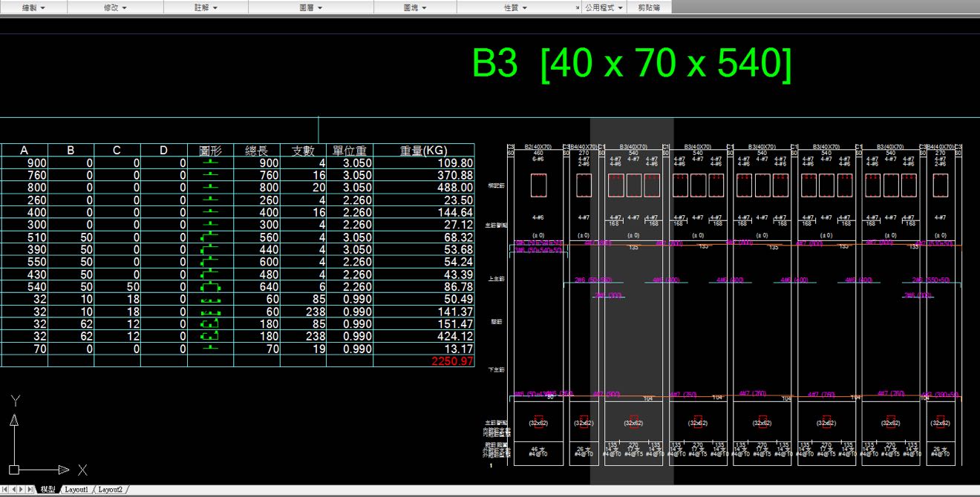Image resolution: width=980 pixels, height=497 pixels.
Task: Expand the 註解 ribbon panel
Action: click(x=206, y=7)
